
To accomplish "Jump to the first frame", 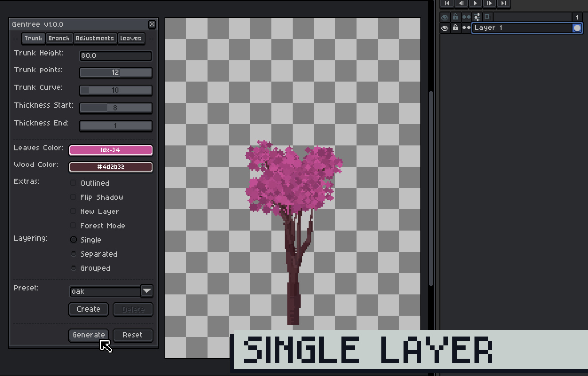I will click(447, 4).
